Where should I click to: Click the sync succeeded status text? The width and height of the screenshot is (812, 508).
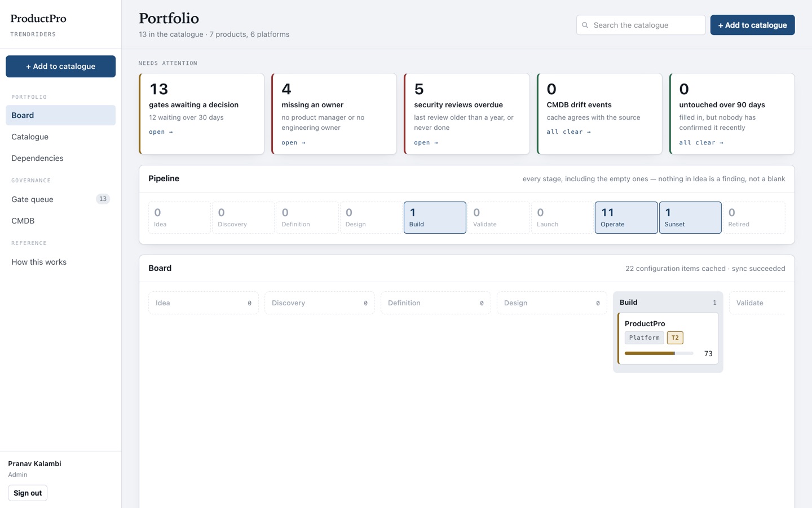coord(758,269)
